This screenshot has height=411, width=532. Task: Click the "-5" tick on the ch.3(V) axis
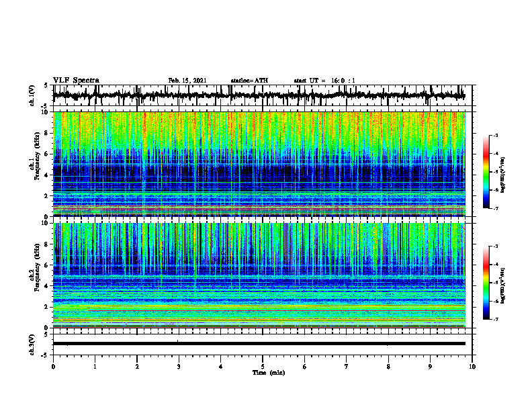[46, 355]
